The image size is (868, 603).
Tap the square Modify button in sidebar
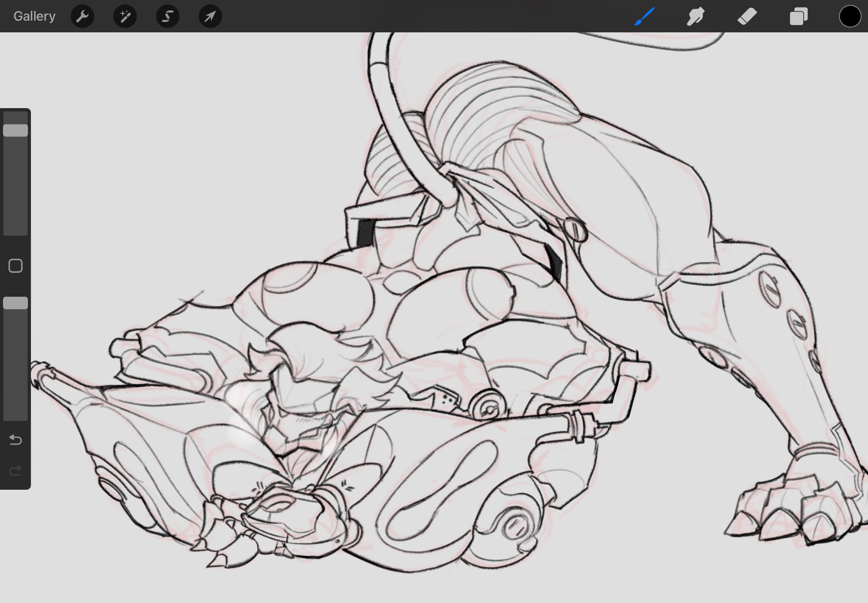click(16, 266)
